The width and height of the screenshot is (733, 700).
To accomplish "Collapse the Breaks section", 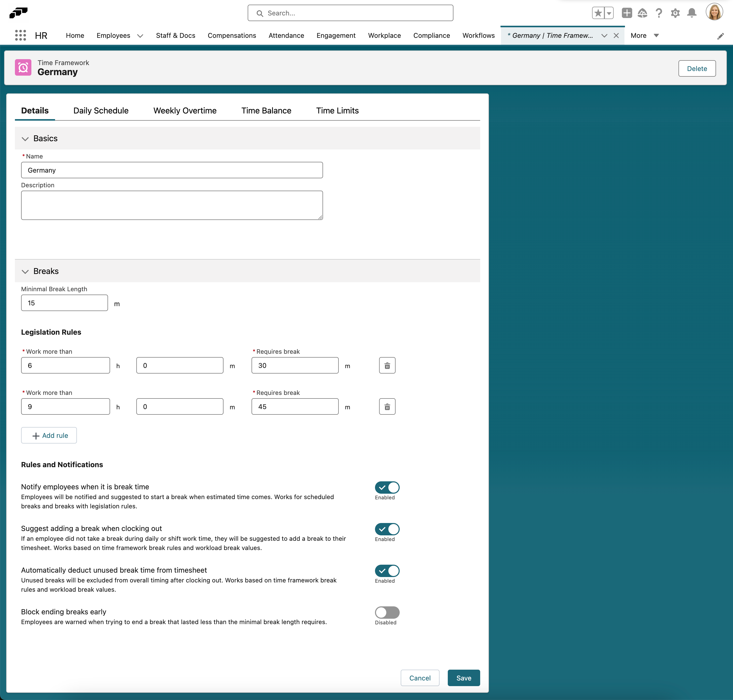I will click(25, 271).
